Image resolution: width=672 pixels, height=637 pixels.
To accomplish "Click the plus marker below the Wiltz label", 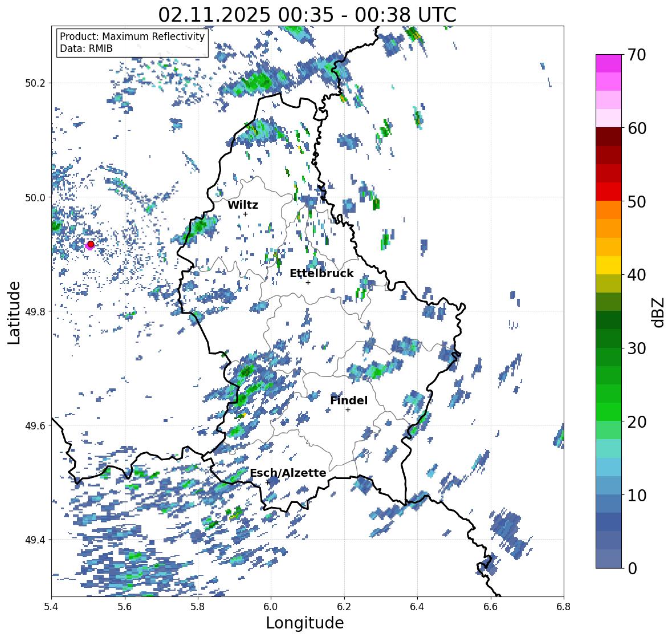I will 245,214.
